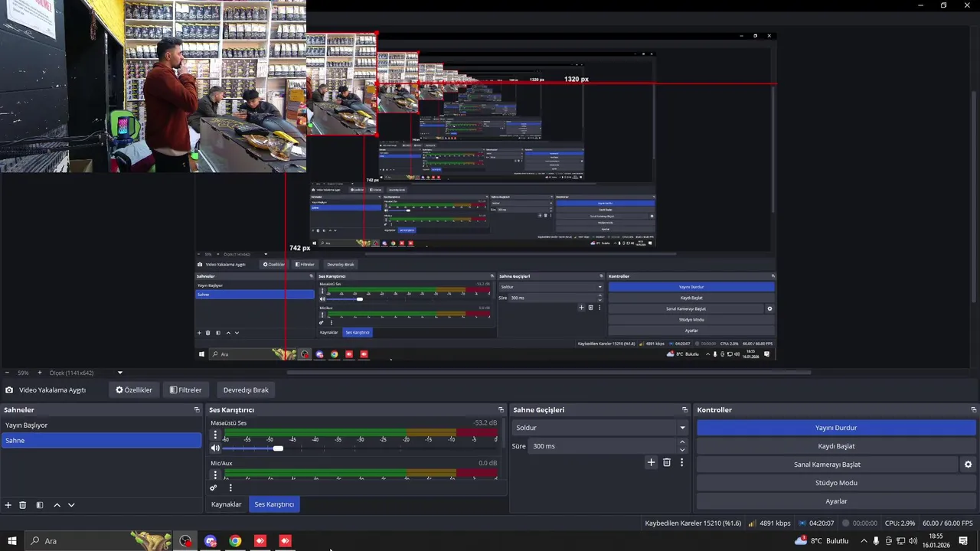980x551 pixels.
Task: Open the Ölçek preview scale dropdown
Action: (x=119, y=373)
